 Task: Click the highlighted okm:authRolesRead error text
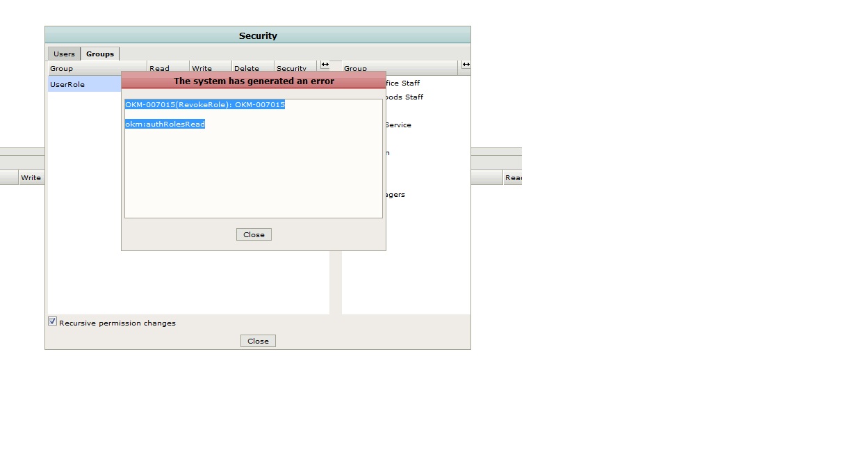165,124
